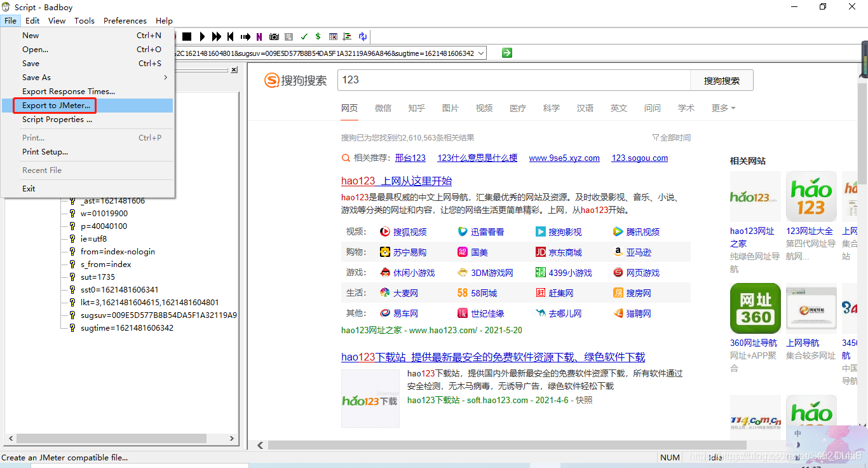Click the camera screenshot capture icon
The height and width of the screenshot is (468, 868).
(x=274, y=37)
